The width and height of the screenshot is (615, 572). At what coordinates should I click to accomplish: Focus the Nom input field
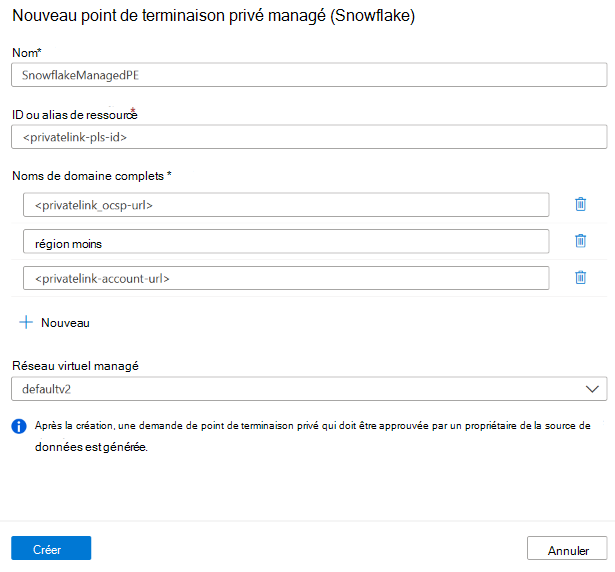(x=309, y=75)
